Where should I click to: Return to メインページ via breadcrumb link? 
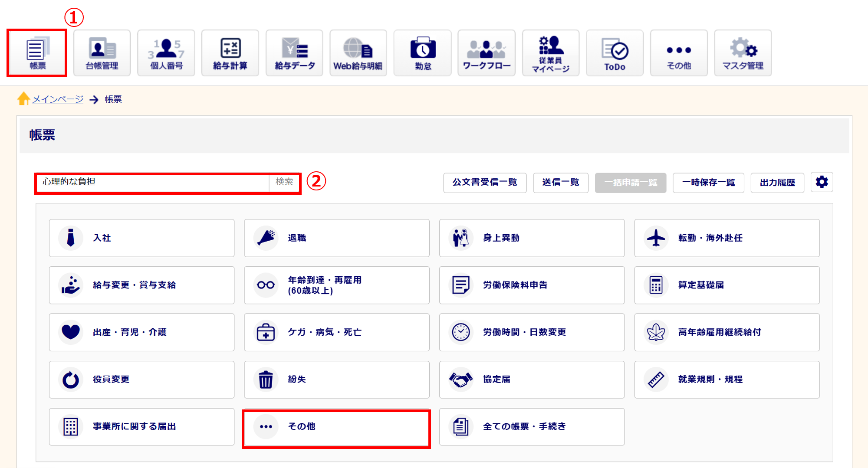tap(58, 99)
